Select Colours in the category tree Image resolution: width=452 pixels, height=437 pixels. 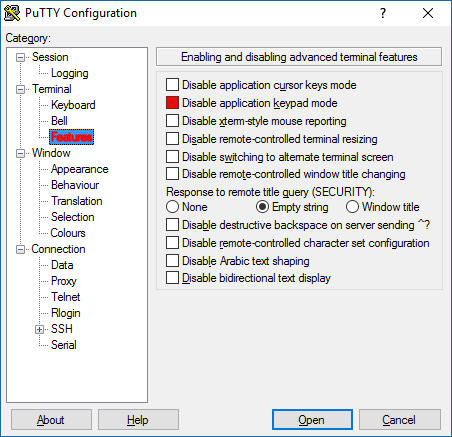tap(68, 233)
